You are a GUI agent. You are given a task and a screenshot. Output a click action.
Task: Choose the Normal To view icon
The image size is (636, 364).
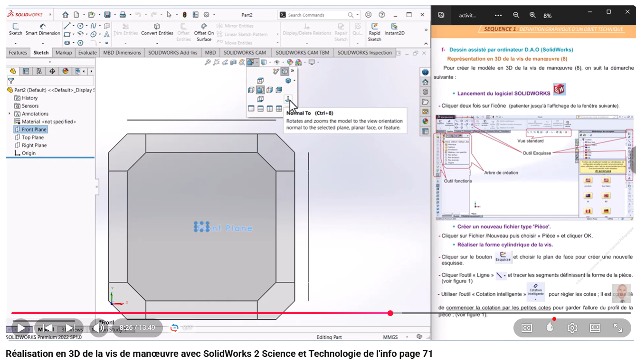(288, 99)
